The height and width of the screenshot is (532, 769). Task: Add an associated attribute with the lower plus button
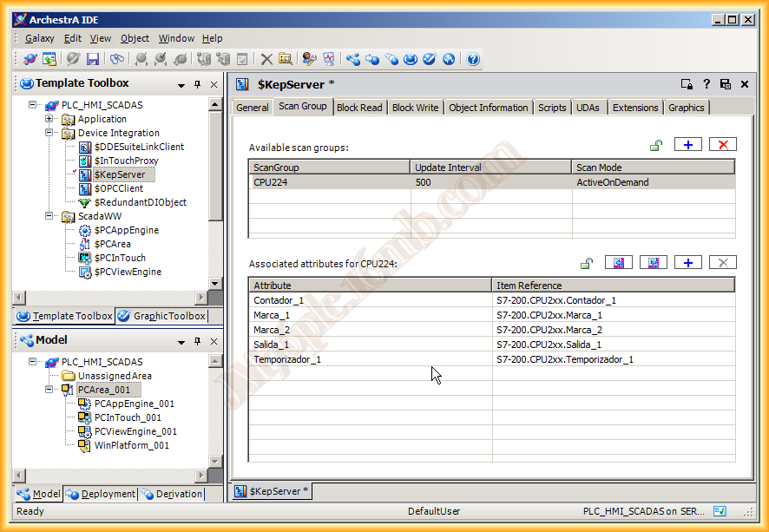tap(687, 263)
